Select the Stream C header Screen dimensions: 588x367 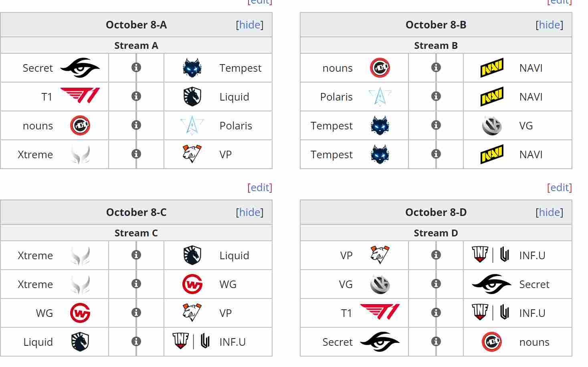pyautogui.click(x=136, y=232)
